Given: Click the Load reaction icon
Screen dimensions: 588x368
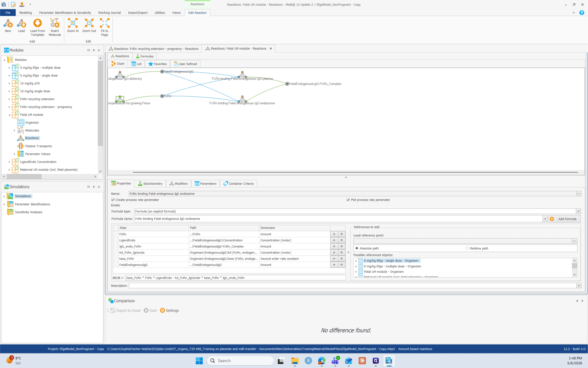Looking at the screenshot, I should coord(21,23).
